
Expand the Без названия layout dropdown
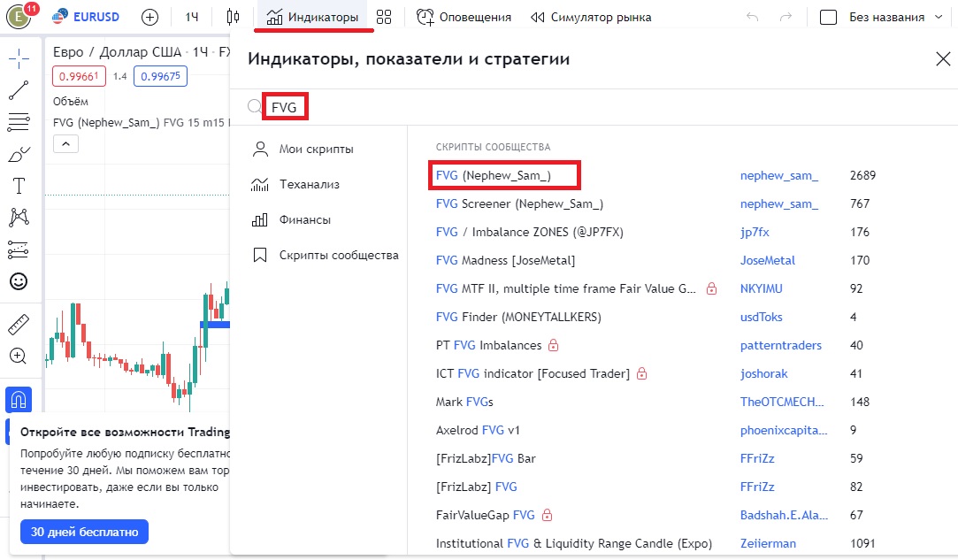point(896,17)
